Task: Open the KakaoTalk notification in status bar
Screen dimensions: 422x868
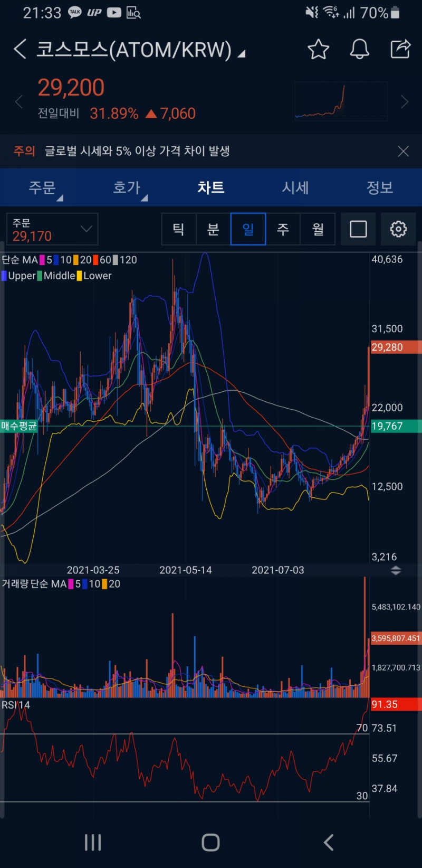Action: [x=75, y=12]
